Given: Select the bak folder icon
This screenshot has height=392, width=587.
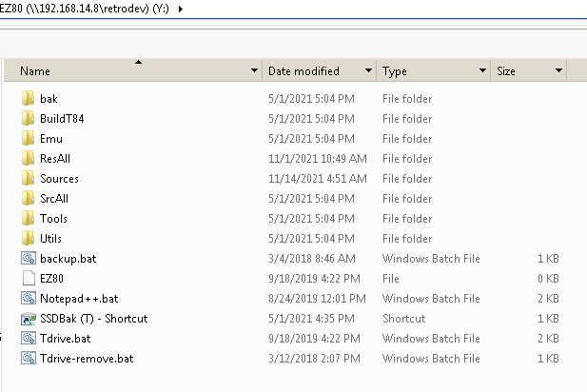Looking at the screenshot, I should [x=29, y=98].
